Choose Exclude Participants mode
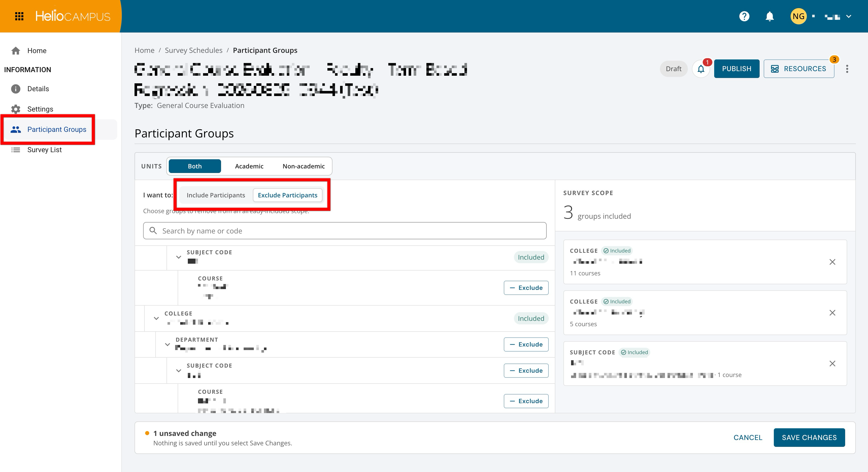Viewport: 868px width, 472px height. (287, 195)
